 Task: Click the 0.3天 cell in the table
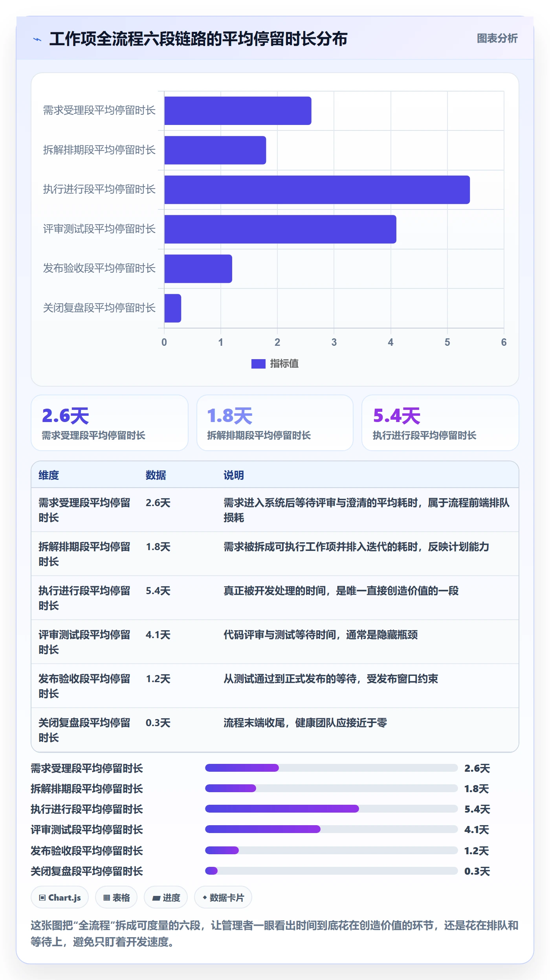pos(158,723)
